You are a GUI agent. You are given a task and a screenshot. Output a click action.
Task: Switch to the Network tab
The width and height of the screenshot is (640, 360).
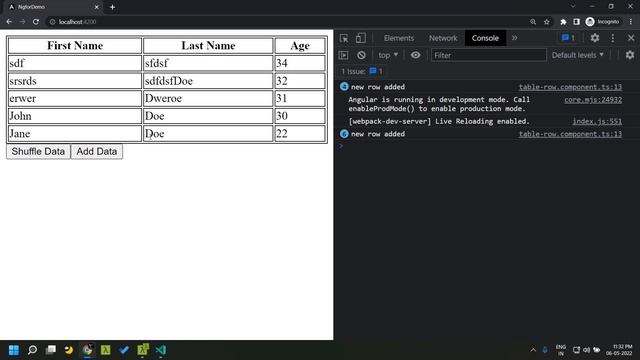(x=443, y=38)
